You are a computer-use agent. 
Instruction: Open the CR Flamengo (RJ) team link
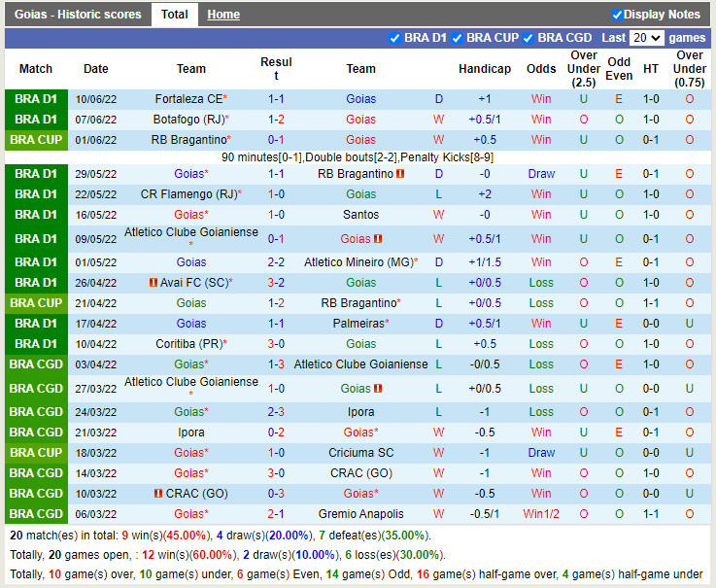[188, 194]
